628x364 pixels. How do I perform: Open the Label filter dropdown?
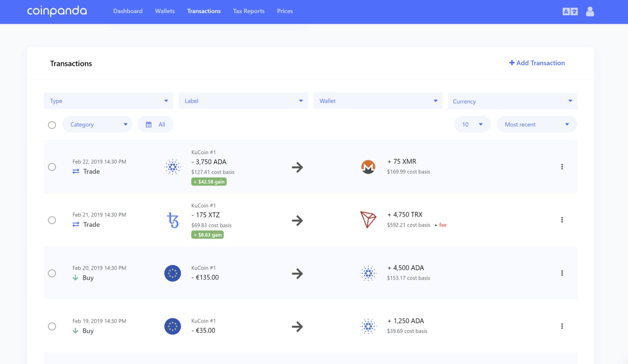243,101
